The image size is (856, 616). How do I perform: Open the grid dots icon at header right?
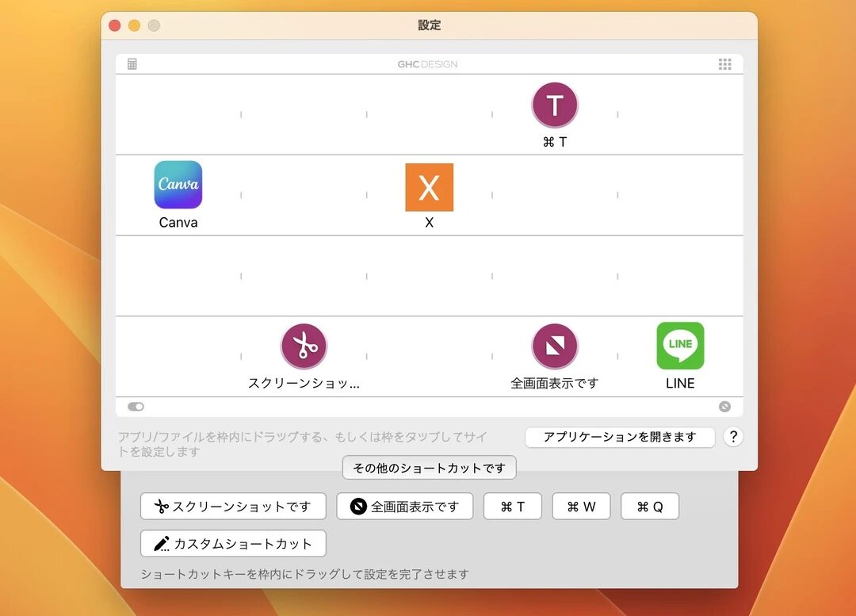(724, 64)
